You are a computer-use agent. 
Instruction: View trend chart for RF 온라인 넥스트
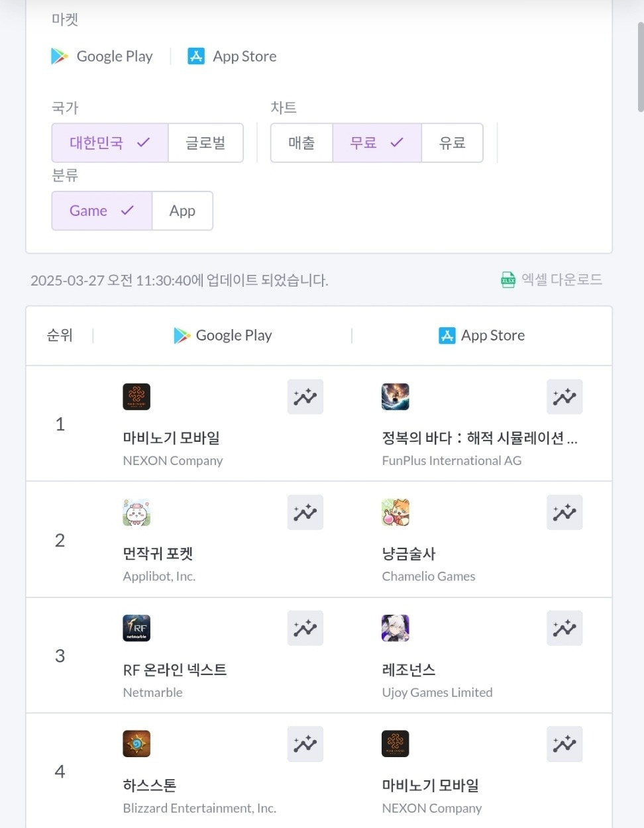305,628
